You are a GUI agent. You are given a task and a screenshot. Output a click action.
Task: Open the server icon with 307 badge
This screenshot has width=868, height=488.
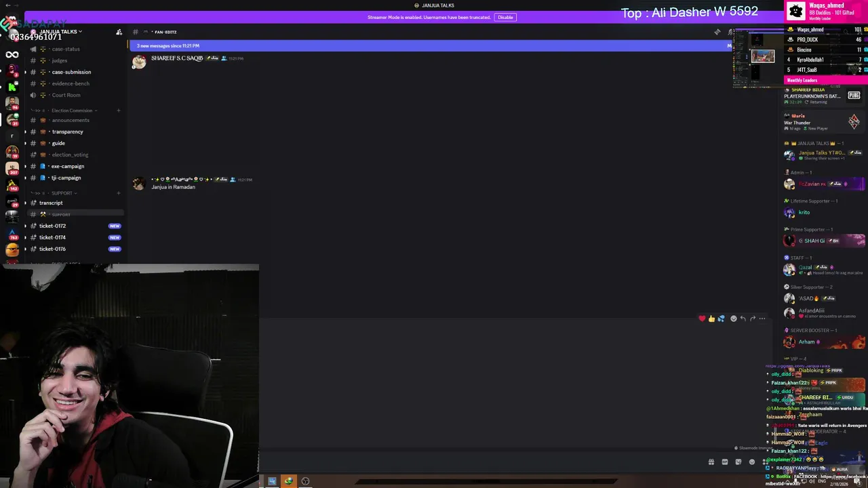pos(12,168)
